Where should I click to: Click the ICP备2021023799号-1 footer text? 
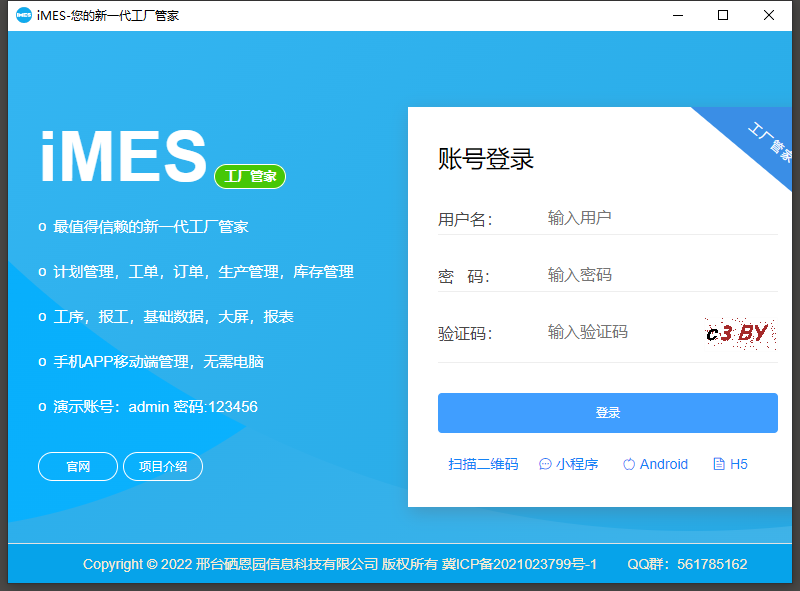point(519,564)
